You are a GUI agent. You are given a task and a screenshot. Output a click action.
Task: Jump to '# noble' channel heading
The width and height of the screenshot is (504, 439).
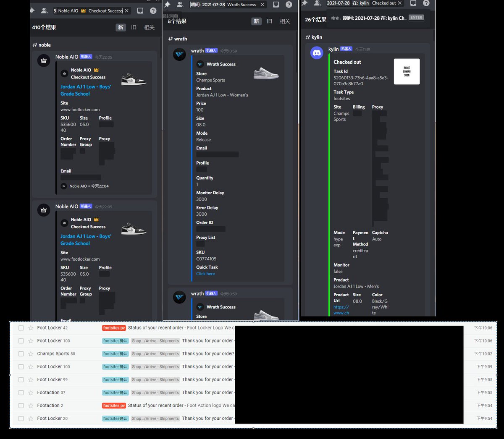click(x=42, y=45)
